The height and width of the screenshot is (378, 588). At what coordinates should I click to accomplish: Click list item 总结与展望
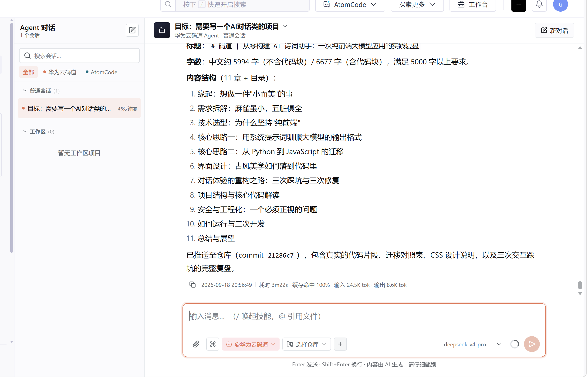pos(216,239)
